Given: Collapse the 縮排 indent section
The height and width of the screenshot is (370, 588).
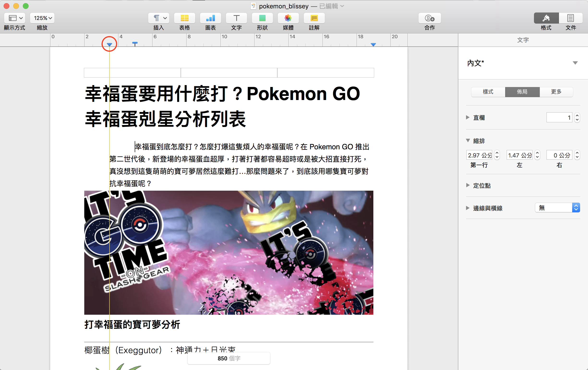Looking at the screenshot, I should [x=468, y=141].
